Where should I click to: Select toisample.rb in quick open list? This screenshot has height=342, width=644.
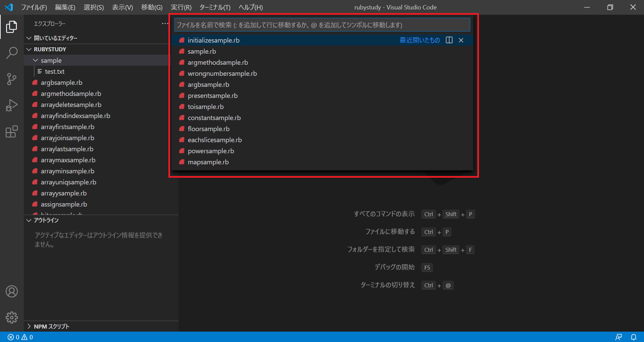(x=322, y=107)
